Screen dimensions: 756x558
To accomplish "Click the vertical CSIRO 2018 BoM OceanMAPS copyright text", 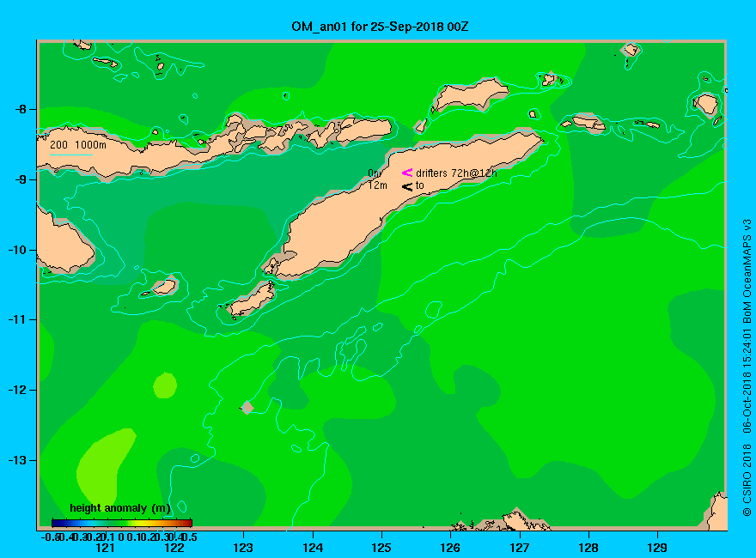I will [x=747, y=367].
